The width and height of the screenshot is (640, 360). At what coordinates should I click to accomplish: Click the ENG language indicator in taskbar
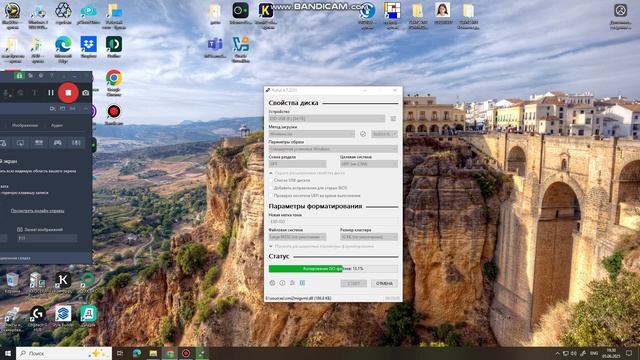tap(594, 353)
